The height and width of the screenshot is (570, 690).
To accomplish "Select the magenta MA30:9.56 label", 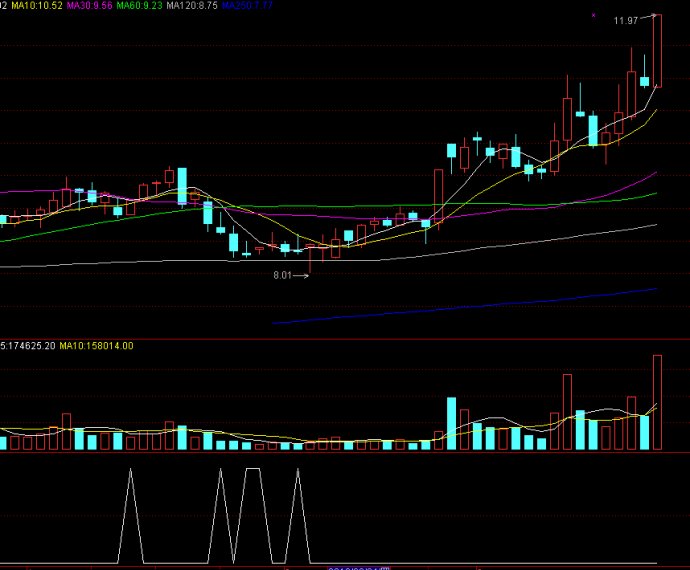I will coord(90,6).
